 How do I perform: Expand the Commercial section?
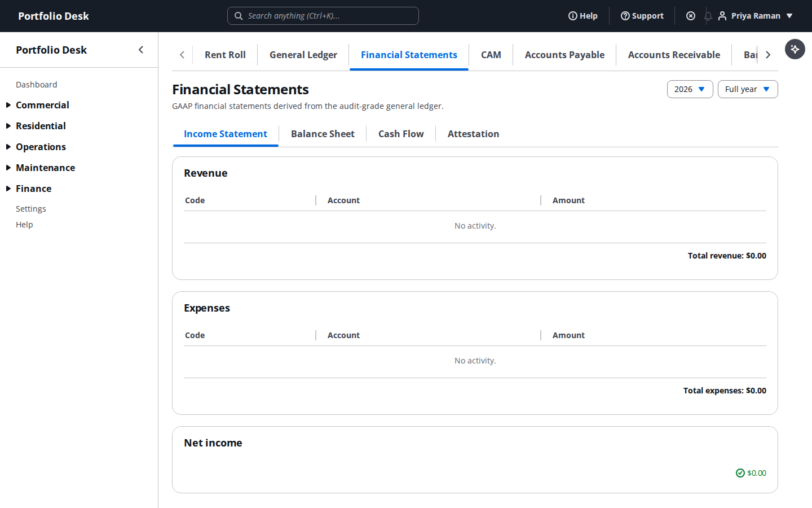[x=42, y=105]
